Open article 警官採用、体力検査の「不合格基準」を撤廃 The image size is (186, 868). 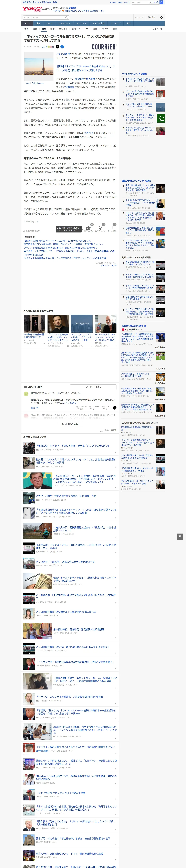[x=73, y=839]
